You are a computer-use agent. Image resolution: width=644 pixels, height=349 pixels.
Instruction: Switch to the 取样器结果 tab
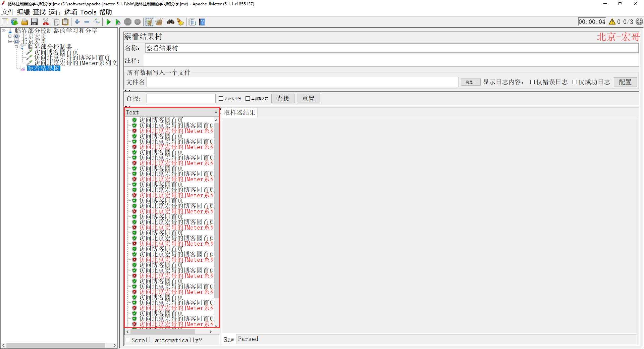click(239, 113)
